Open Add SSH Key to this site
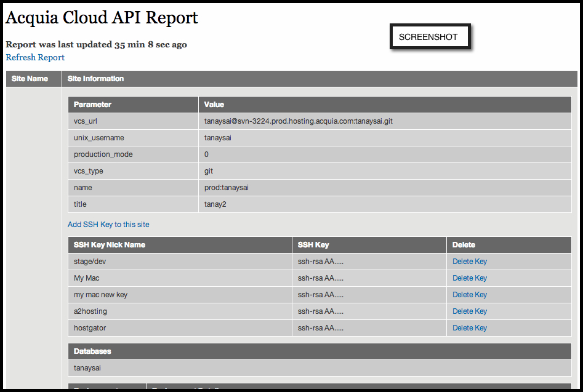Viewport: 583px width, 392px height. click(x=108, y=225)
